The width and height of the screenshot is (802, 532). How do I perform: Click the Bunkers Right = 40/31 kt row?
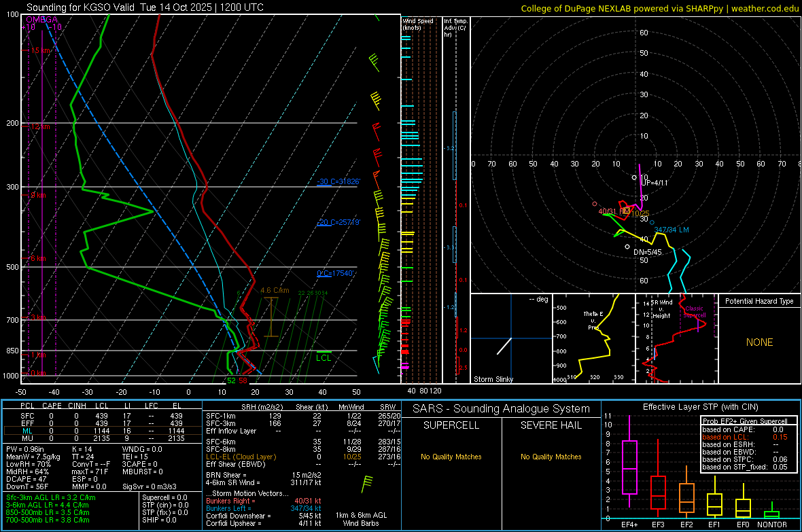tap(264, 501)
